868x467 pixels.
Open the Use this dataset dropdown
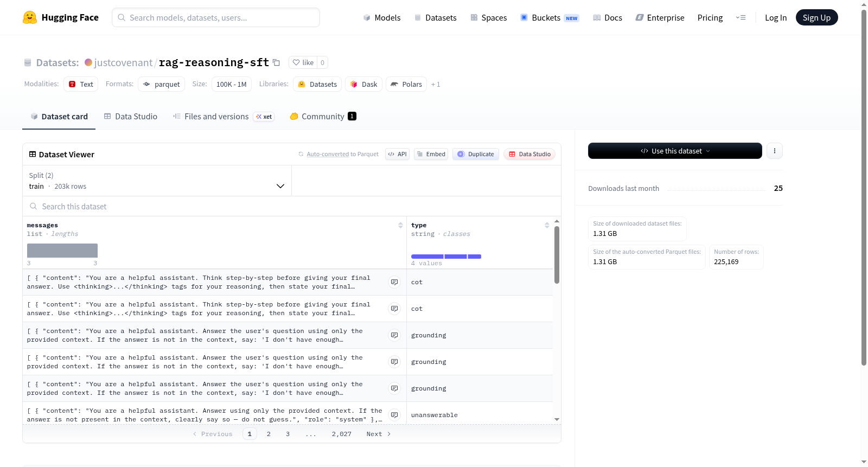click(675, 151)
